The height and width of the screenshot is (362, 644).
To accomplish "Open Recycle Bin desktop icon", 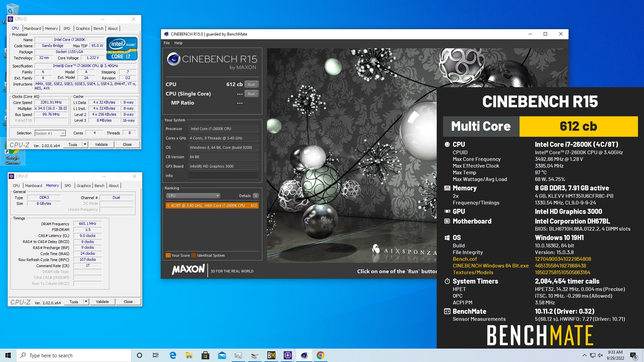I will [x=12, y=10].
